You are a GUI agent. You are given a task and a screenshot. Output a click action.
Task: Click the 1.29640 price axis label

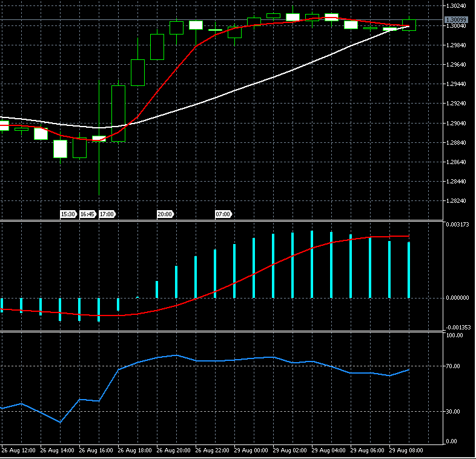coord(456,65)
